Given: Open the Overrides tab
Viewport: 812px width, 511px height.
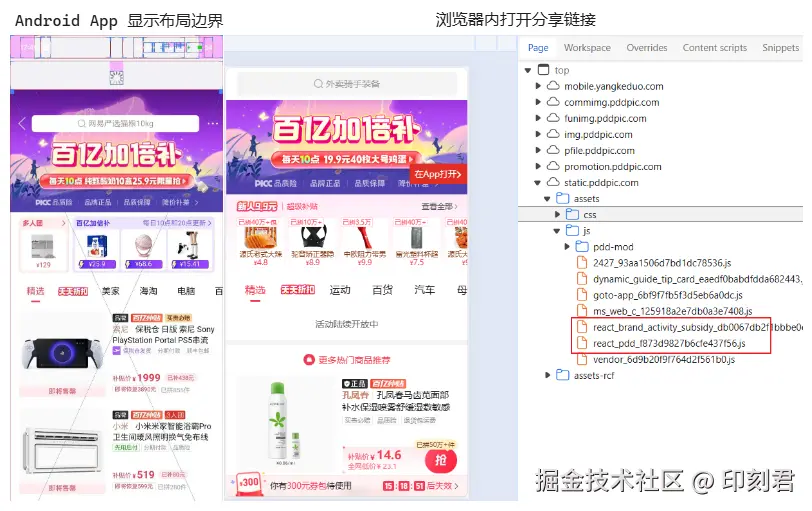Looking at the screenshot, I should (x=646, y=48).
